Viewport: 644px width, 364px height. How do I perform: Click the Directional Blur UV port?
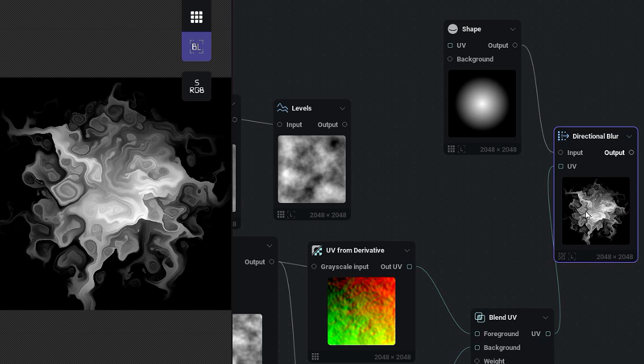[x=561, y=166]
